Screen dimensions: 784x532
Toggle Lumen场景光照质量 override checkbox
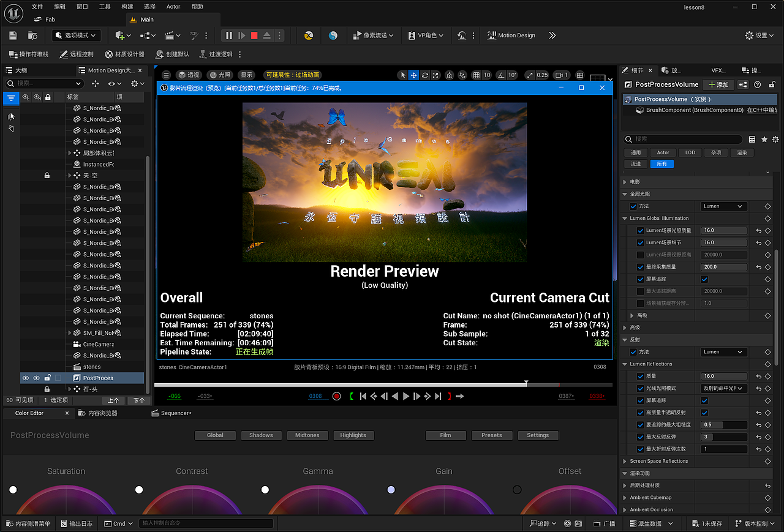tap(641, 231)
